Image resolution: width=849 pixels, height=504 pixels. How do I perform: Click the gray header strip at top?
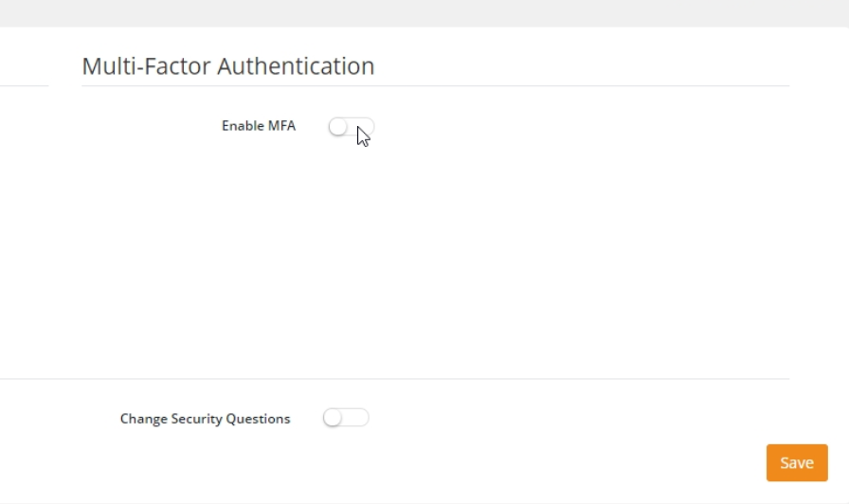[424, 13]
